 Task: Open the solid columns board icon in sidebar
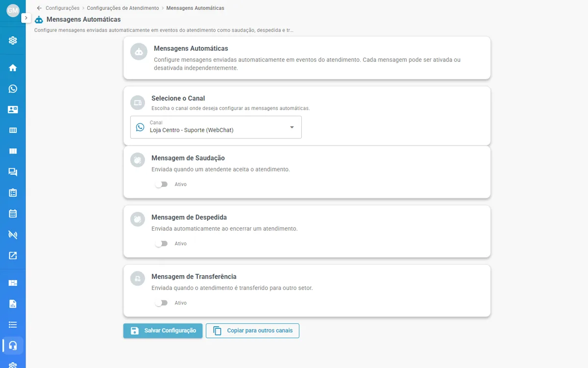(x=13, y=151)
